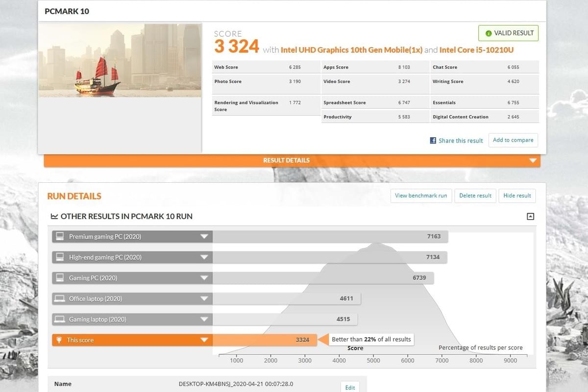Click the 5000 tick on score axis
Image resolution: width=588 pixels, height=392 pixels.
373,360
